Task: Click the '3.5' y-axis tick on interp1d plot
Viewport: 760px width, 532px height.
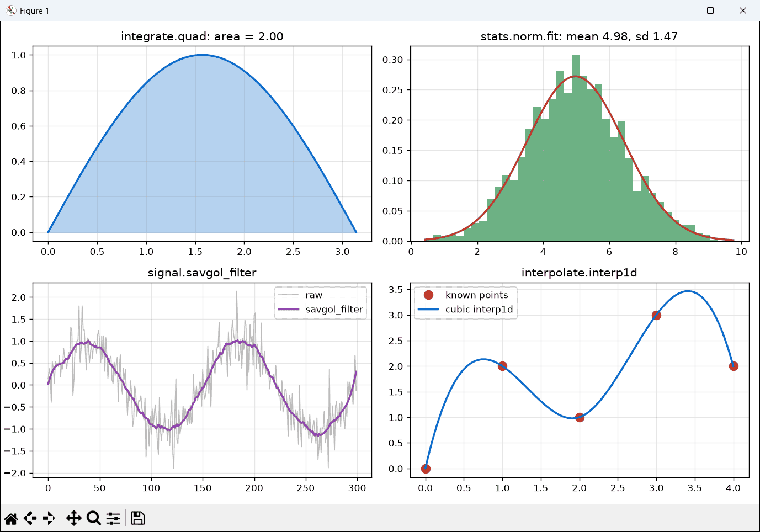Action: click(x=396, y=290)
